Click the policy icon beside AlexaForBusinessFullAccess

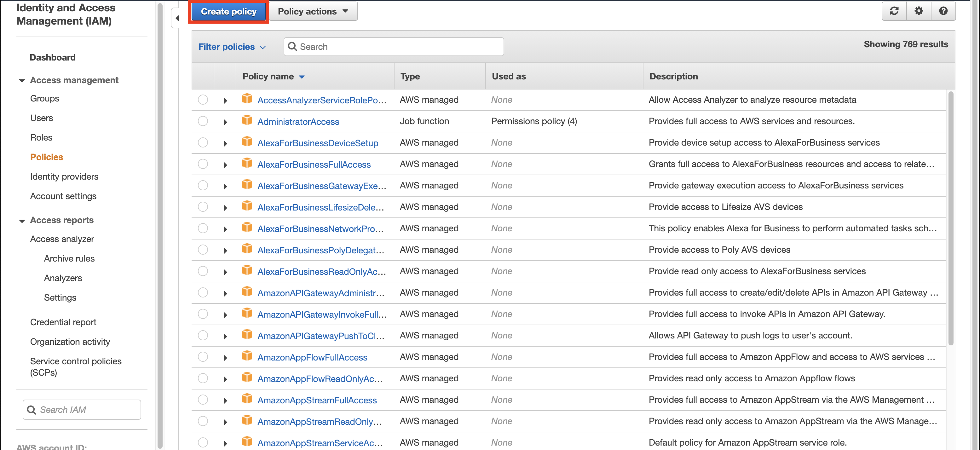[247, 163]
